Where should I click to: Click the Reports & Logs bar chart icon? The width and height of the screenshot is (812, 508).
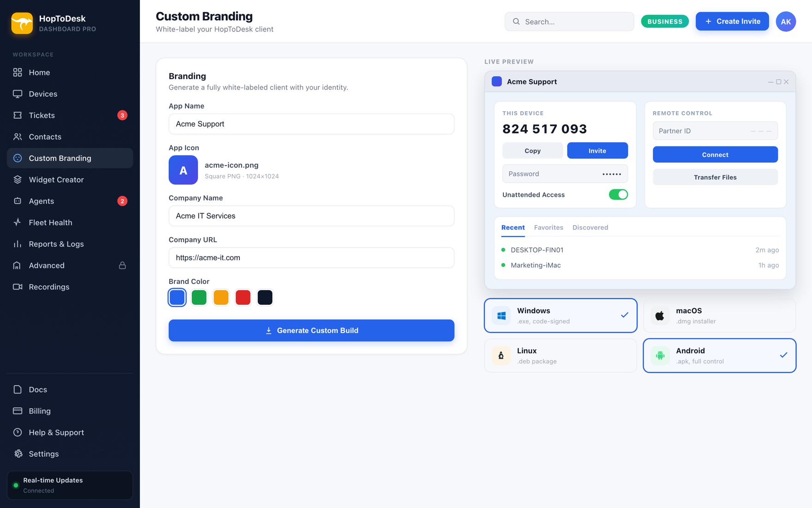18,244
